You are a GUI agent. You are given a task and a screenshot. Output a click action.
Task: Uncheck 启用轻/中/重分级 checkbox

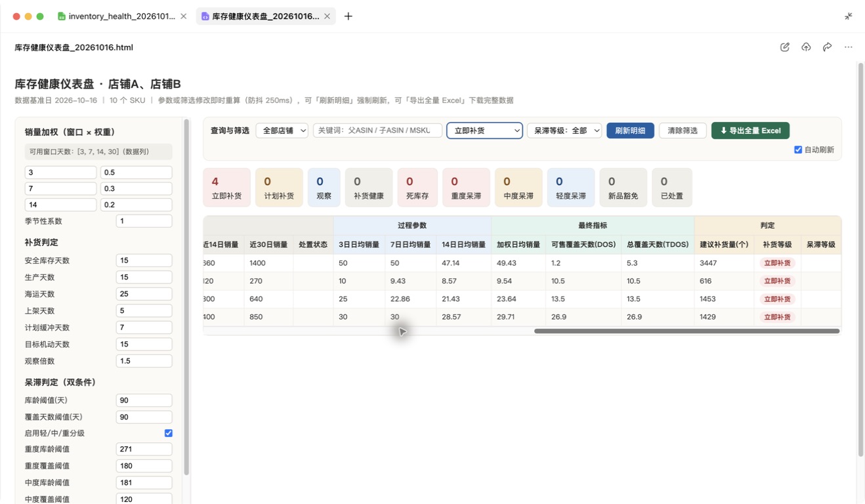click(169, 433)
